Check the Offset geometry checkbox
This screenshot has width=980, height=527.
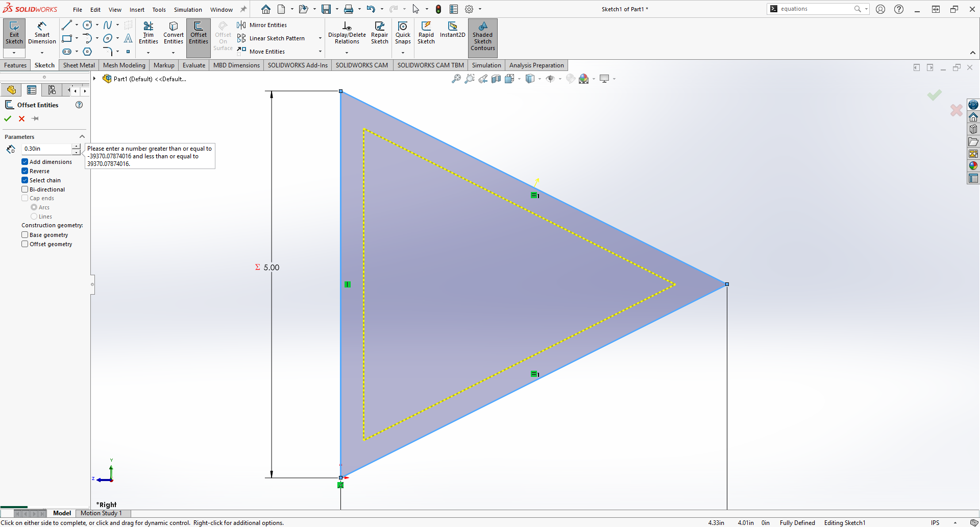24,244
